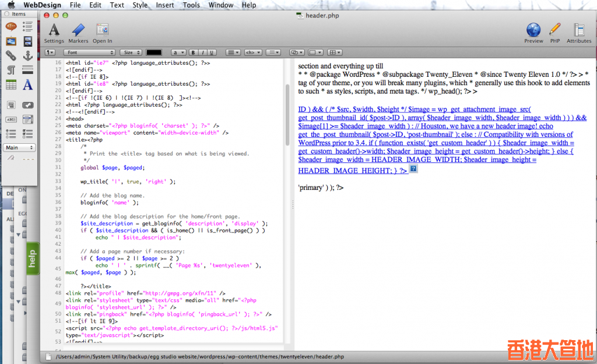Click the file path in the status bar
Screen dimensions: 597x364
coord(199,357)
